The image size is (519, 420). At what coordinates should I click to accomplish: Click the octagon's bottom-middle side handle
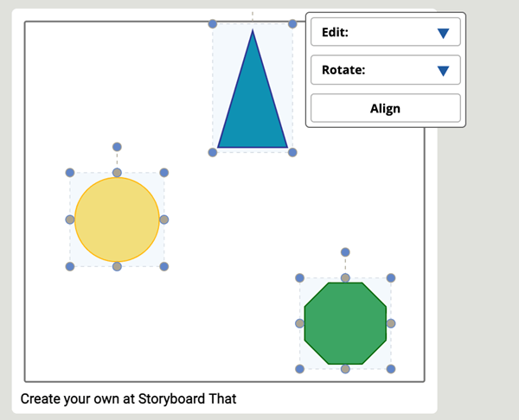pos(345,369)
